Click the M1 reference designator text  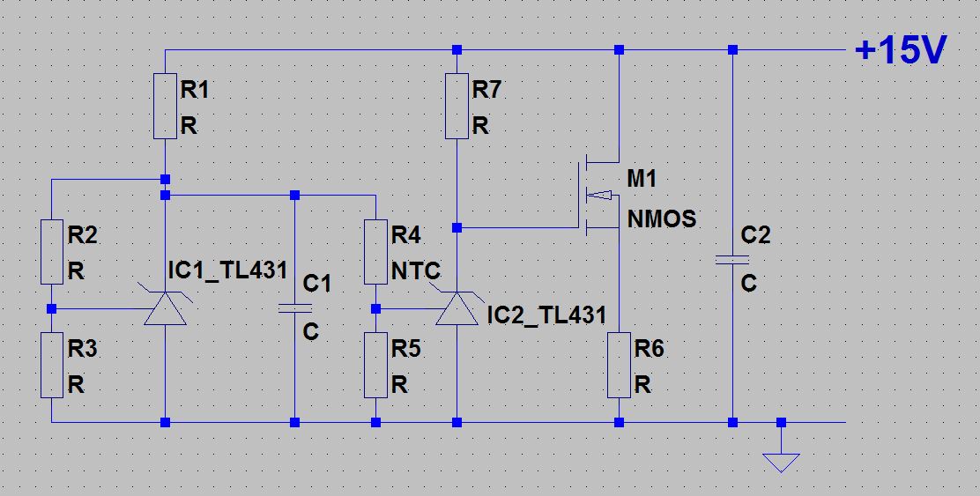coord(642,180)
